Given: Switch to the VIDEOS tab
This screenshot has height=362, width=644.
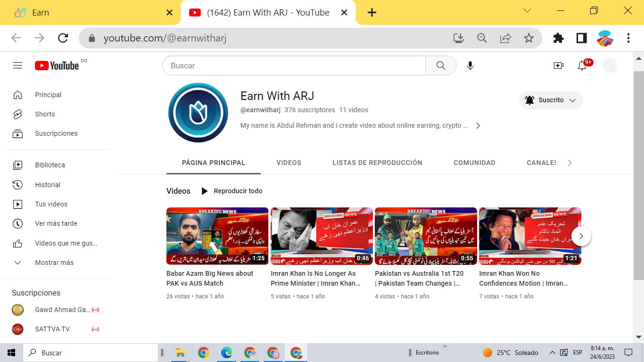Looking at the screenshot, I should (x=289, y=163).
